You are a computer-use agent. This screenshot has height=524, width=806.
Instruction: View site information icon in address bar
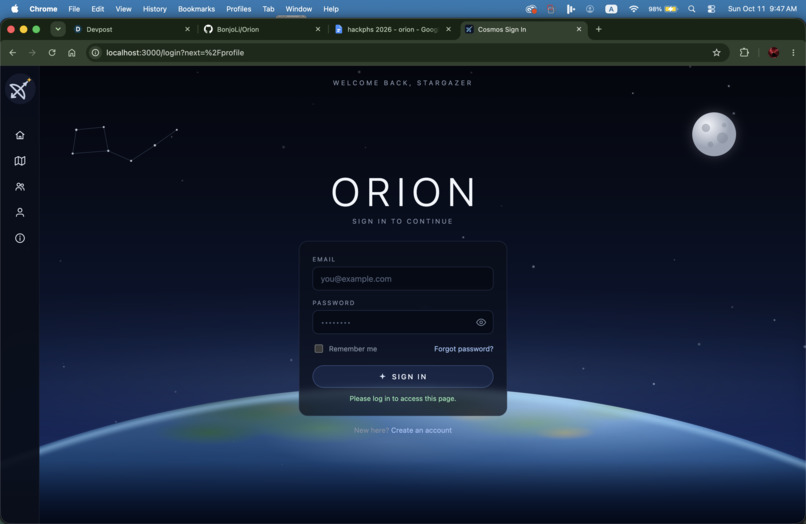[95, 52]
